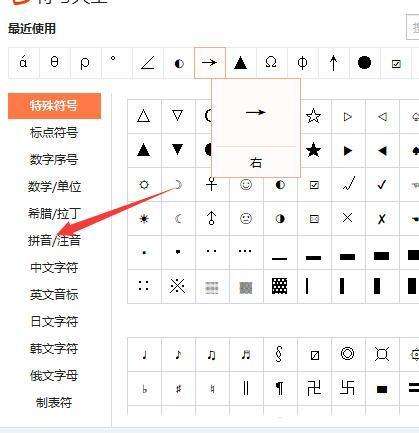Insert á from the recently used row
This screenshot has width=419, height=433.
24,63
